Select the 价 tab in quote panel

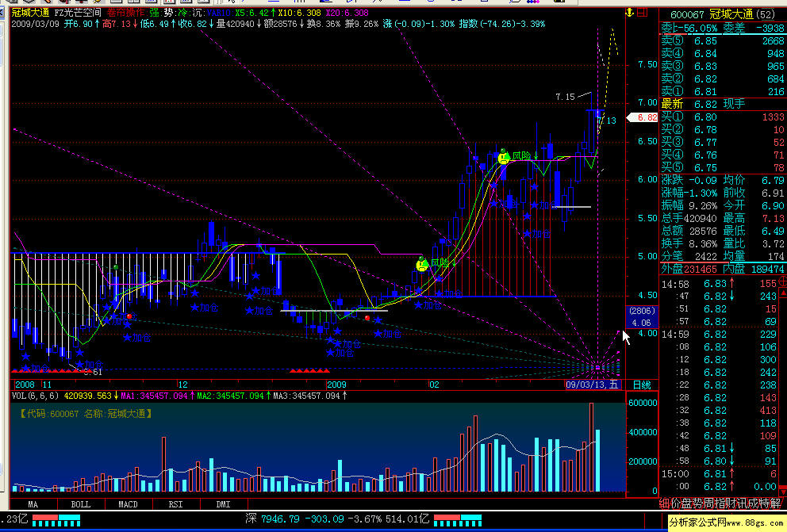[675, 503]
